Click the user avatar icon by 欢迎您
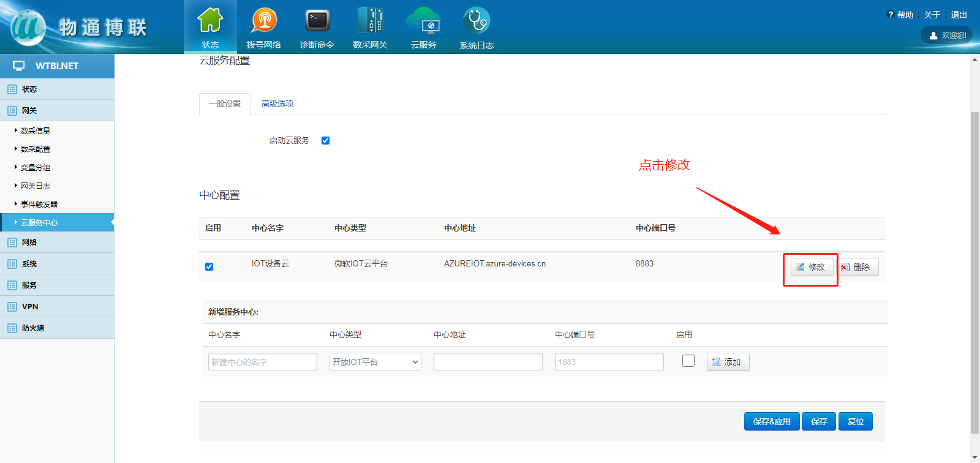This screenshot has width=980, height=463. pos(933,36)
